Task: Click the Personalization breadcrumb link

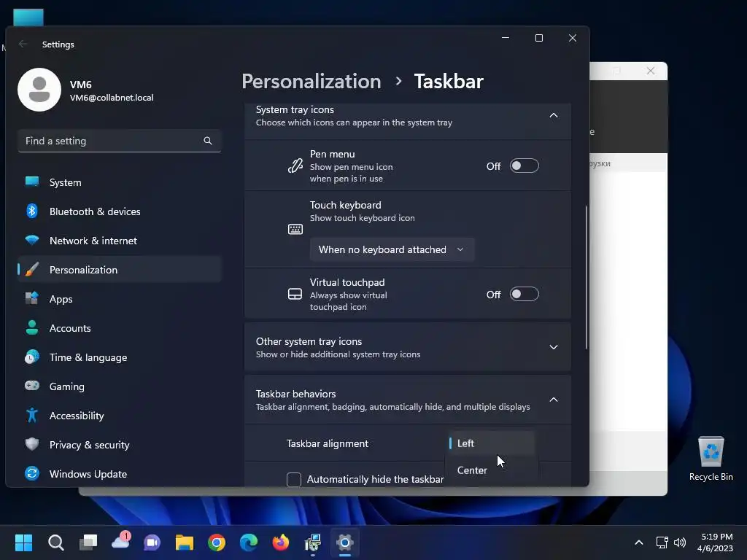Action: pos(311,82)
